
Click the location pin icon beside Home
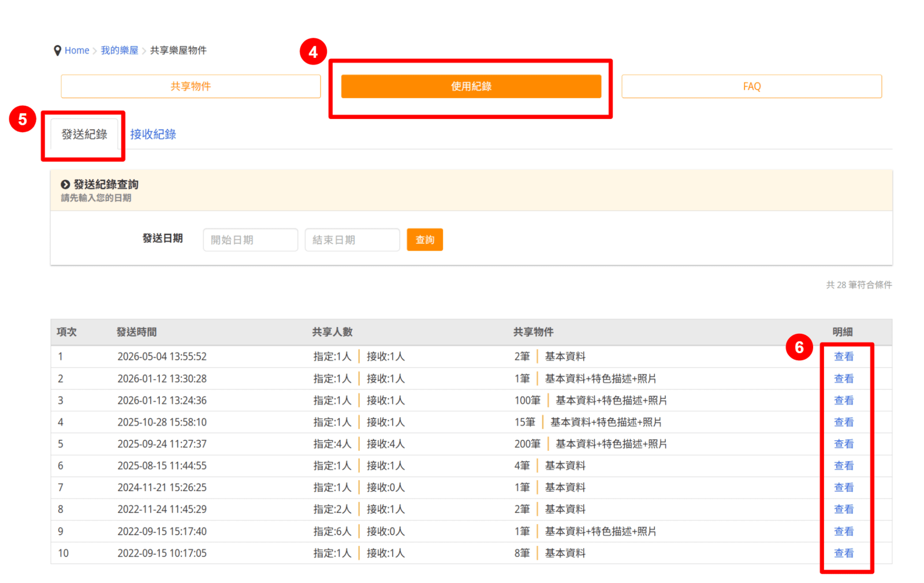pos(57,51)
